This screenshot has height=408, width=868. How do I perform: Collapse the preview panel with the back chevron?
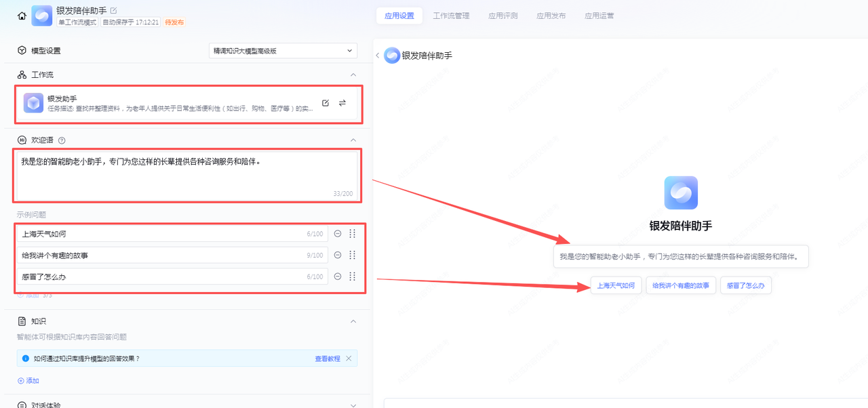(x=378, y=56)
